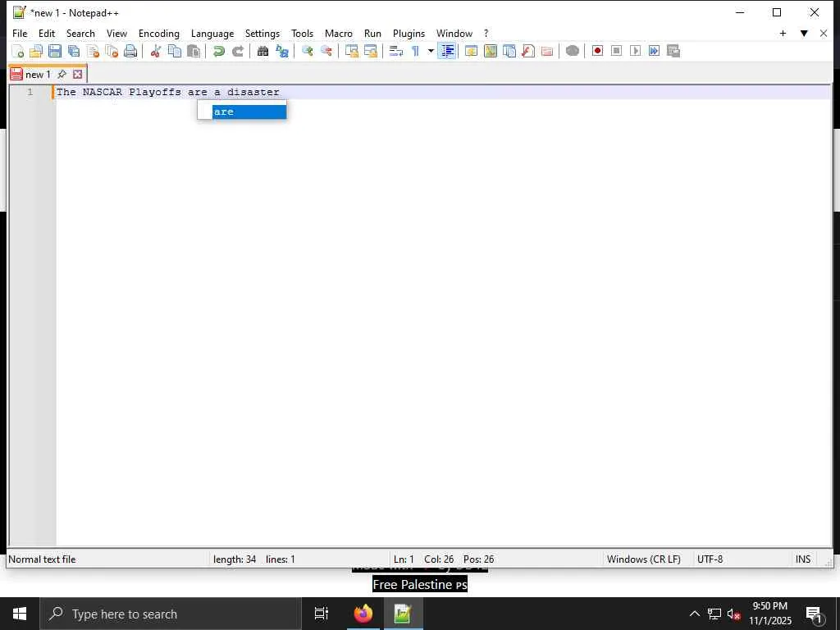
Task: Click Run a macro multiple times icon
Action: (654, 51)
